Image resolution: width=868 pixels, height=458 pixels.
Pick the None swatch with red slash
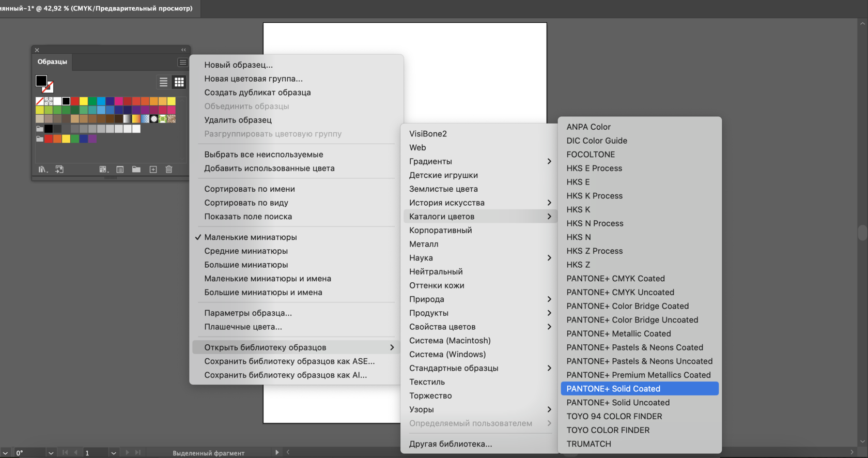point(40,101)
